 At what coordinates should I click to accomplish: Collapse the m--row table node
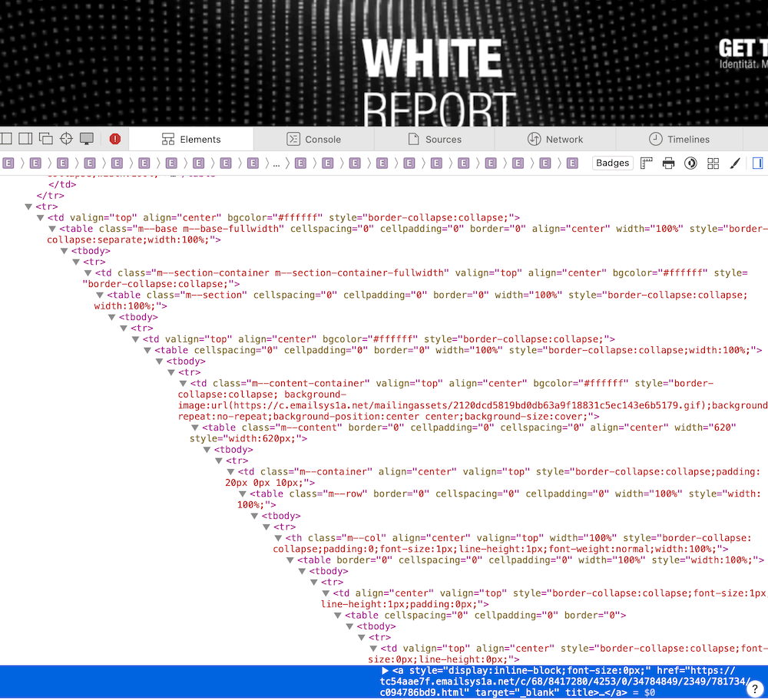(243, 494)
